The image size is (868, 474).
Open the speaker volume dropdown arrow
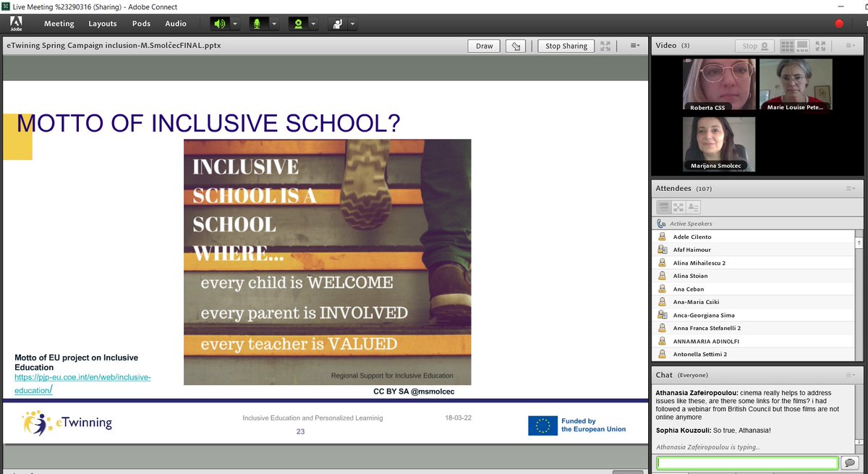coord(234,23)
